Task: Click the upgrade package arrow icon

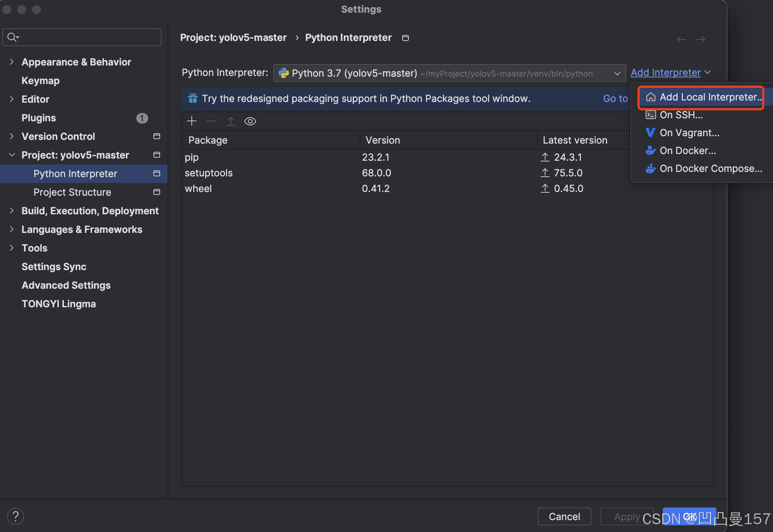Action: click(x=231, y=121)
